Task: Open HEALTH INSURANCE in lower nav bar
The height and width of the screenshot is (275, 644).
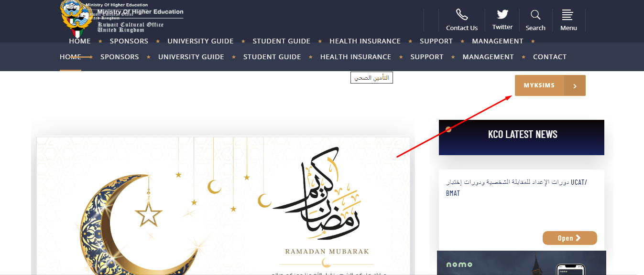Action: tap(356, 57)
